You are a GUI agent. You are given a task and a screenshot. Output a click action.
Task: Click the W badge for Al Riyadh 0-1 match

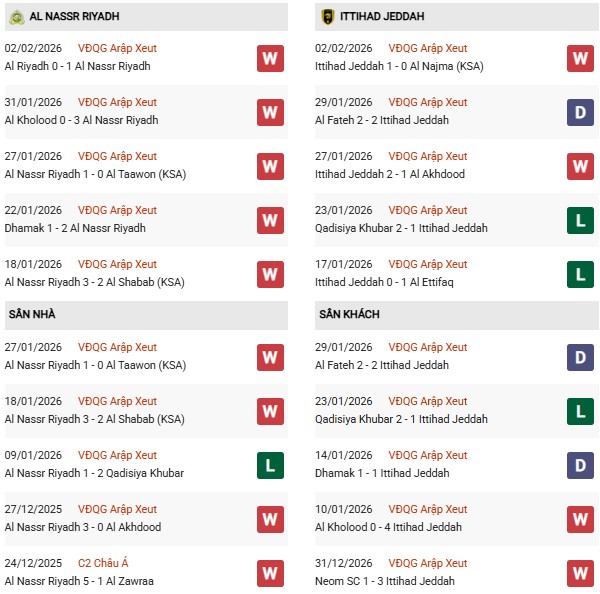pos(269,58)
